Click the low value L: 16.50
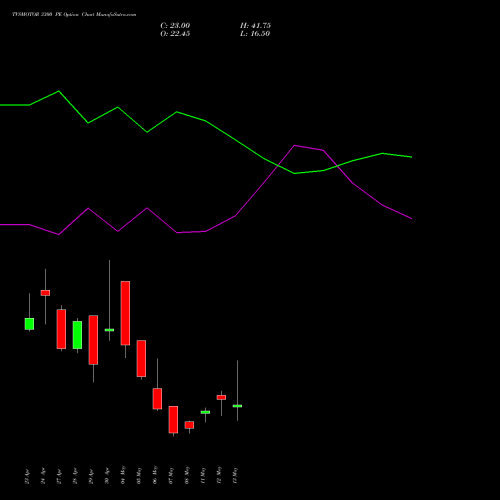Viewport: 500px width, 500px height. (x=255, y=34)
